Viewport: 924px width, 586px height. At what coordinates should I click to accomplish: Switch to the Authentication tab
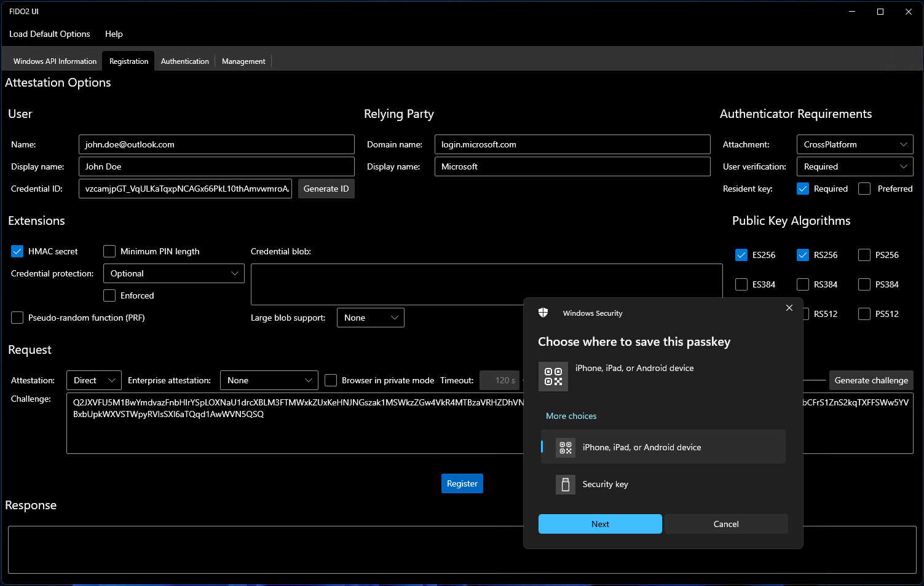[x=185, y=61]
